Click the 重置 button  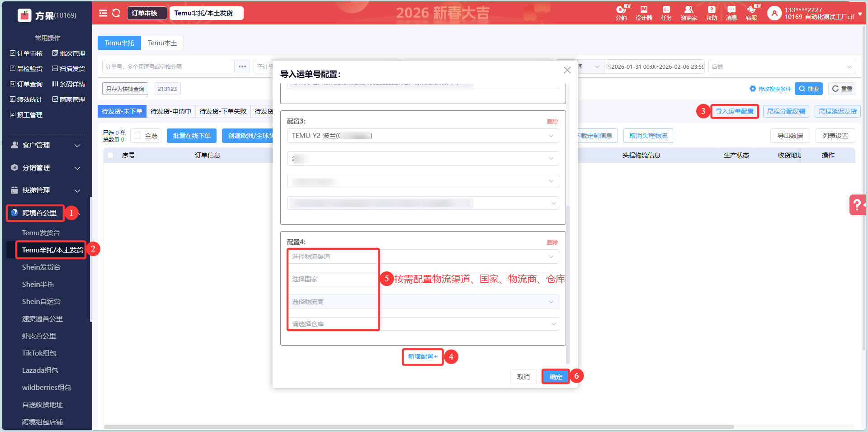(842, 89)
